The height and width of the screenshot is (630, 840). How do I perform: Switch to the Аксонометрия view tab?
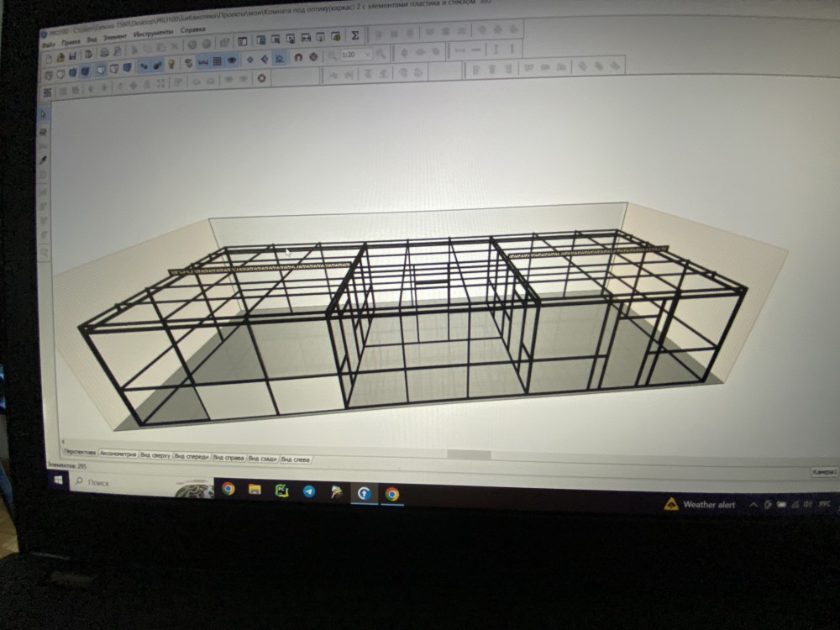click(x=118, y=453)
